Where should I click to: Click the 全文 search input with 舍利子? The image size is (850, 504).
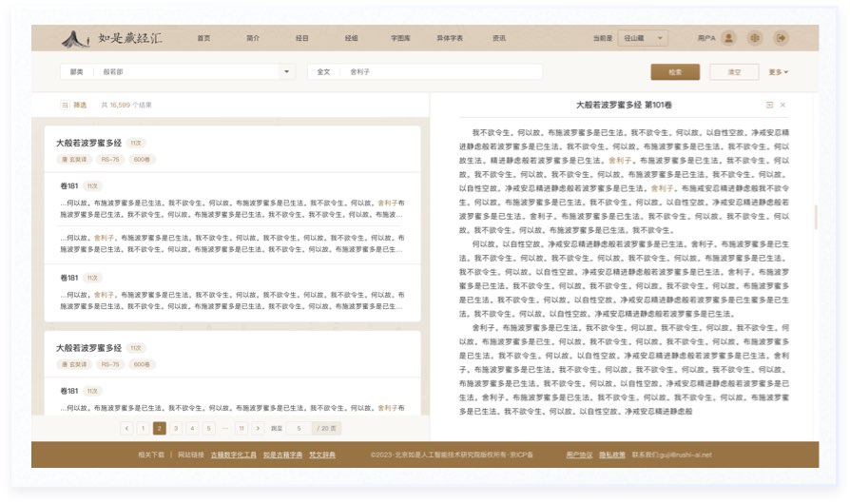click(x=442, y=72)
